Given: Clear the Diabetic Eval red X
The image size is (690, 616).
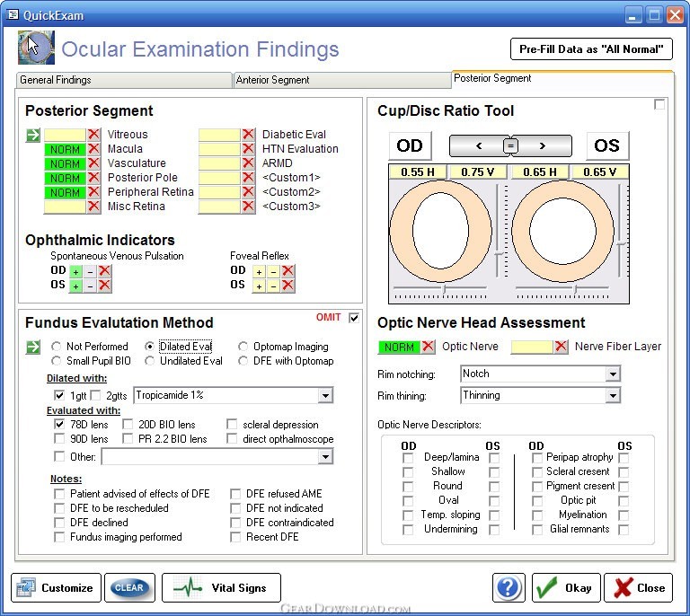Looking at the screenshot, I should click(x=248, y=135).
